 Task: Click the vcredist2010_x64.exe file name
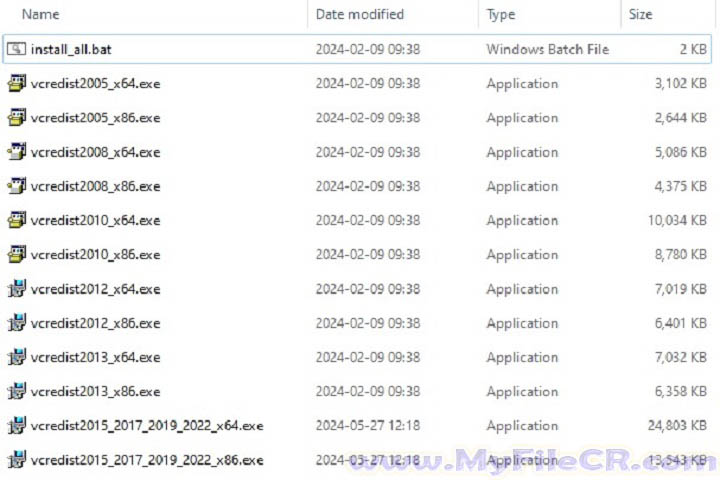point(95,221)
